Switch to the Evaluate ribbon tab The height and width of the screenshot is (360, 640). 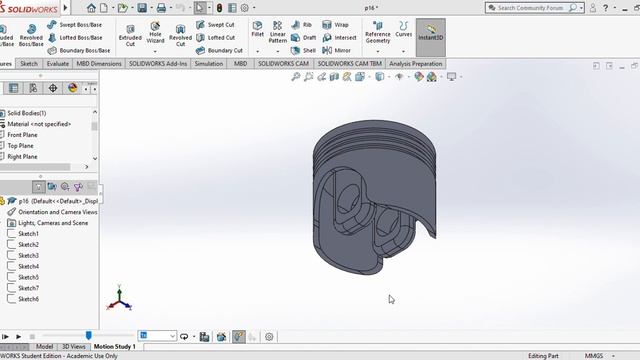point(58,64)
